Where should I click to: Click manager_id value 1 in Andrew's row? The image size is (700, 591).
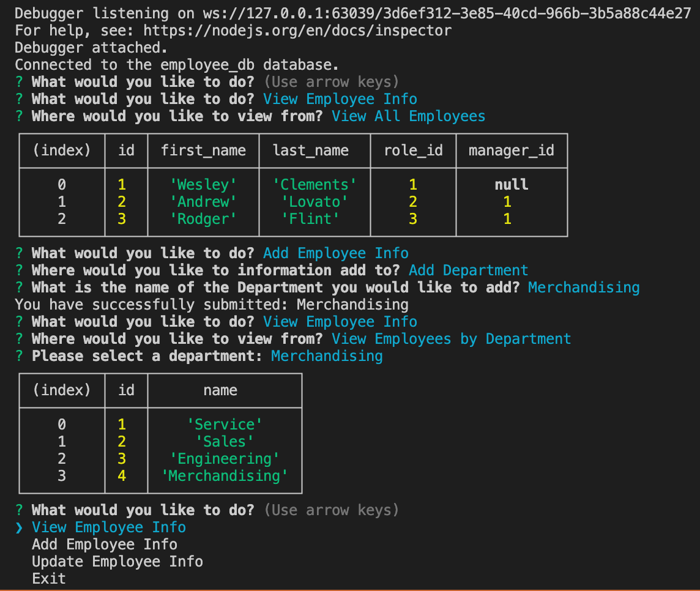pyautogui.click(x=507, y=202)
